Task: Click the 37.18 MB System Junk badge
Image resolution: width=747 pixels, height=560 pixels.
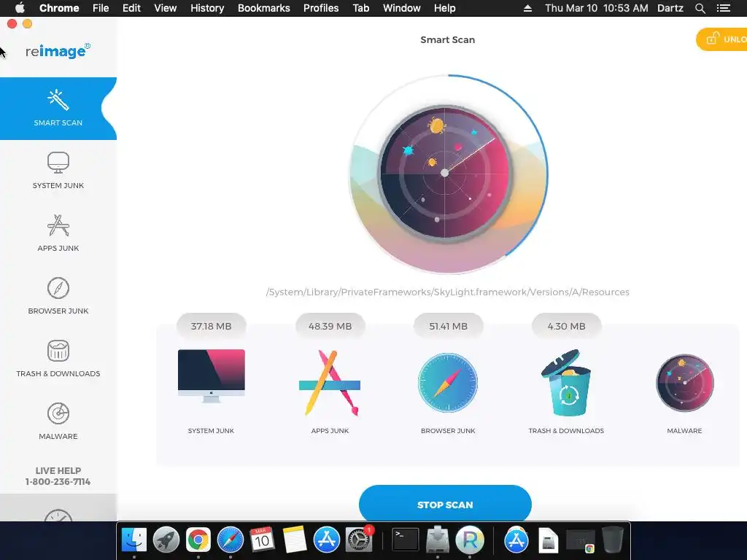Action: [211, 326]
